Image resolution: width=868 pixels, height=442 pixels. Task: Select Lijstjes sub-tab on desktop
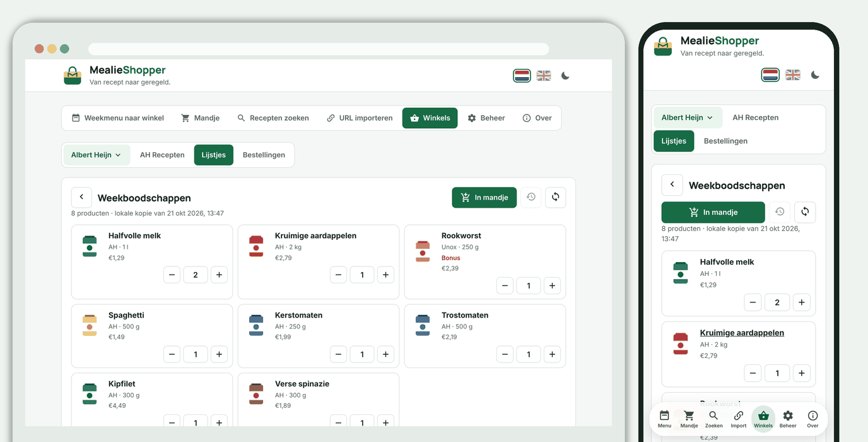tap(214, 155)
